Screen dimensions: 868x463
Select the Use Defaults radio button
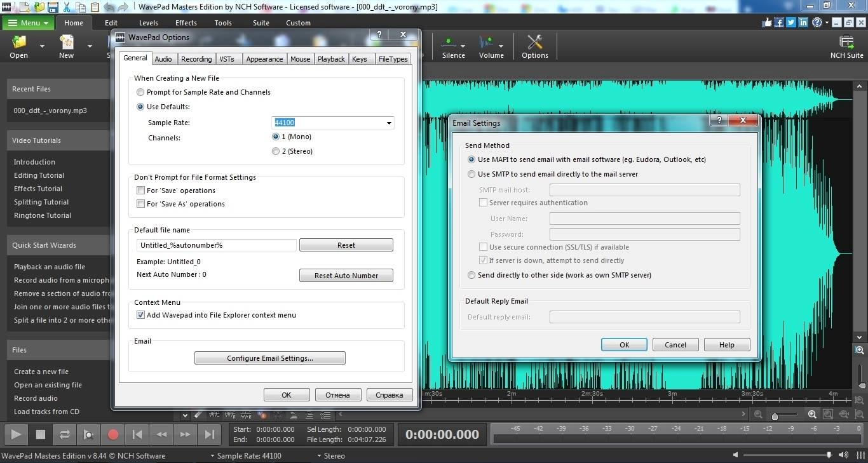point(140,107)
